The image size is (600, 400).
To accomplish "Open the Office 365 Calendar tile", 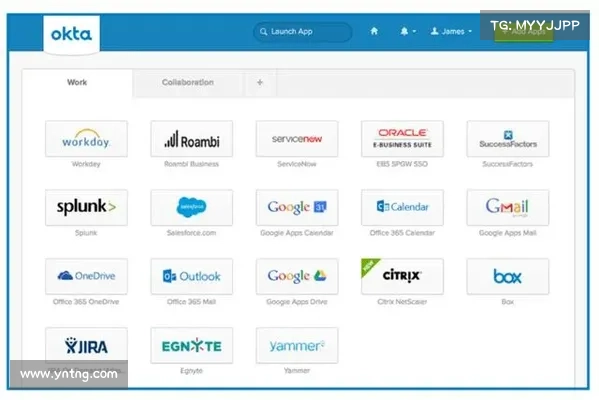I will coord(402,207).
